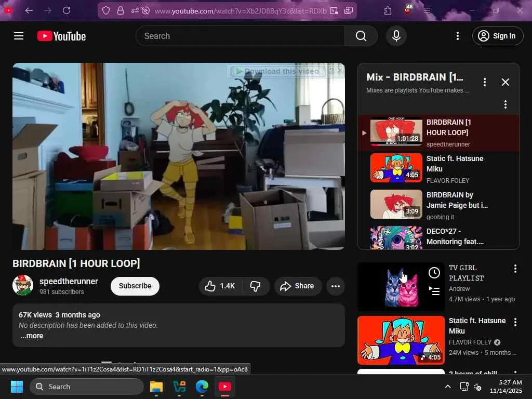This screenshot has width=532, height=399.
Task: View site security padlock info
Action: coord(120,10)
